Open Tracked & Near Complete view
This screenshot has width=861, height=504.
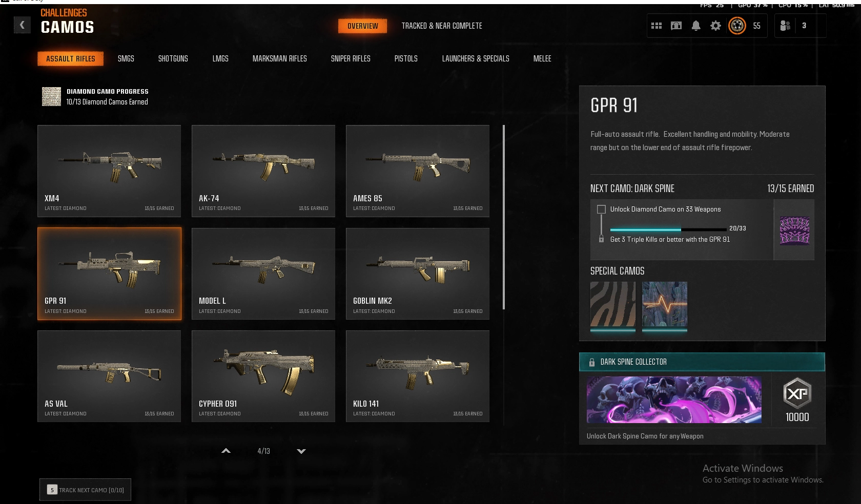tap(442, 26)
